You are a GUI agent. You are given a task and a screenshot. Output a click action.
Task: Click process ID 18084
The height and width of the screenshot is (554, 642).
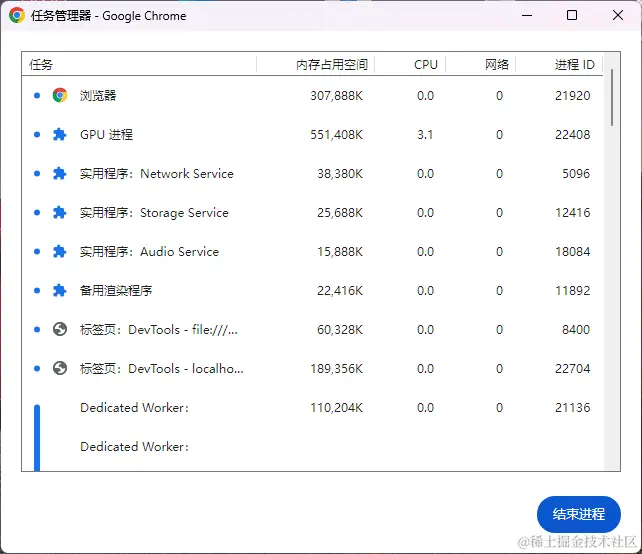[x=572, y=251]
